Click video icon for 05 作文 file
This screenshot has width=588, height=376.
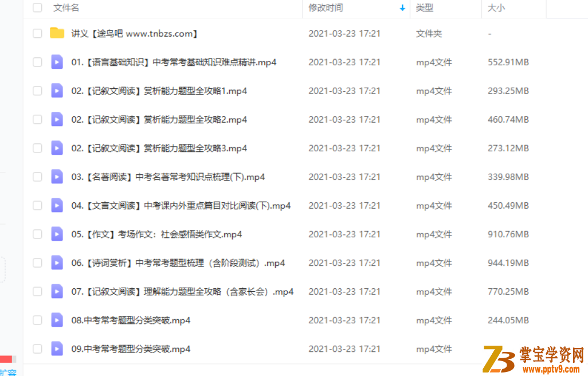[x=57, y=234]
